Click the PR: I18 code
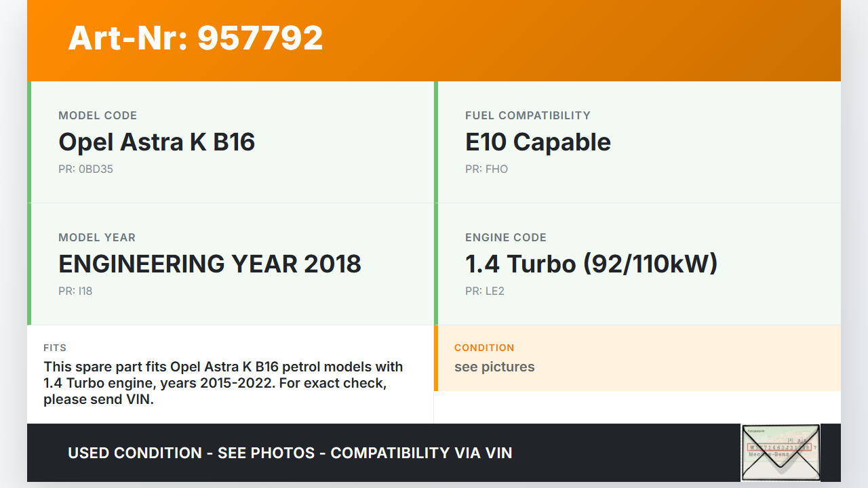Screen dimensions: 868x488 [75, 291]
